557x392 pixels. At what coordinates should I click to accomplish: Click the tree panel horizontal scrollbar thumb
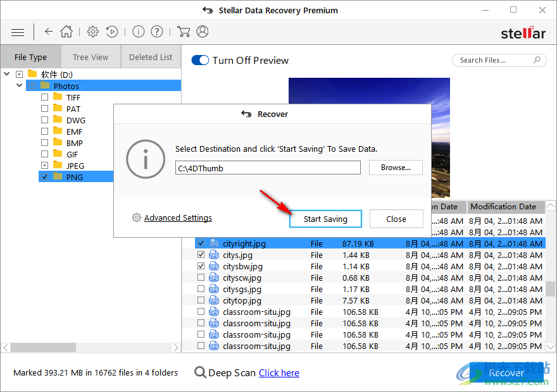[43, 347]
